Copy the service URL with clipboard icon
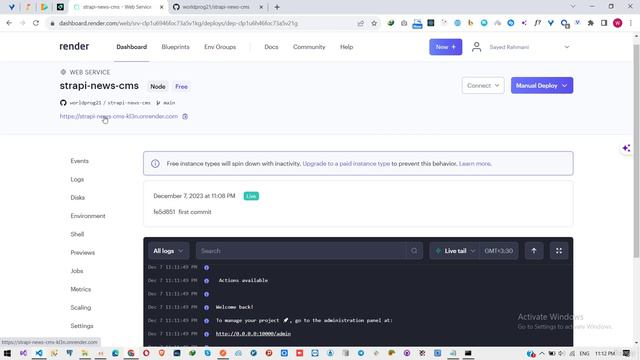 tap(185, 116)
